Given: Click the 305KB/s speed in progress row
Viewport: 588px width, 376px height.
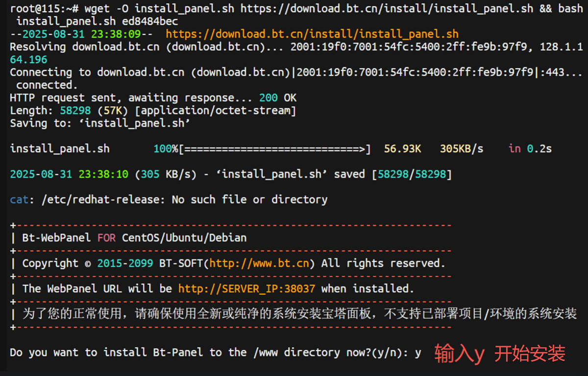Looking at the screenshot, I should pos(461,149).
